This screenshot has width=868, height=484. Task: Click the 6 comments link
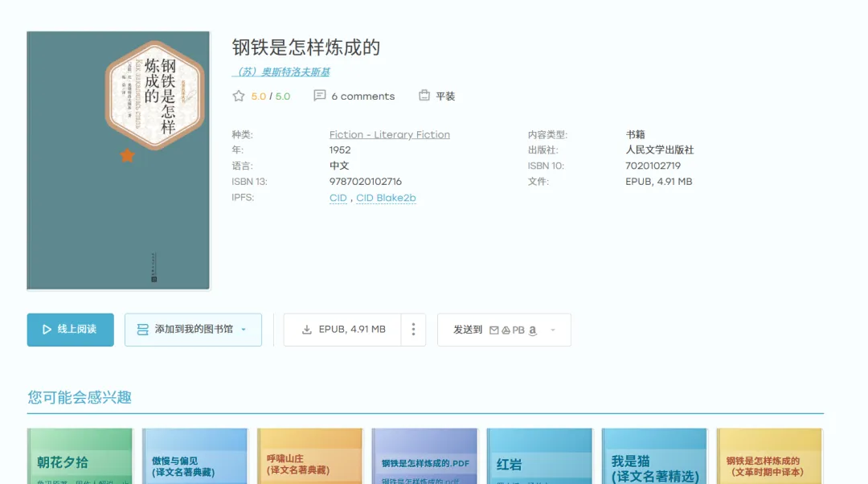pyautogui.click(x=363, y=96)
